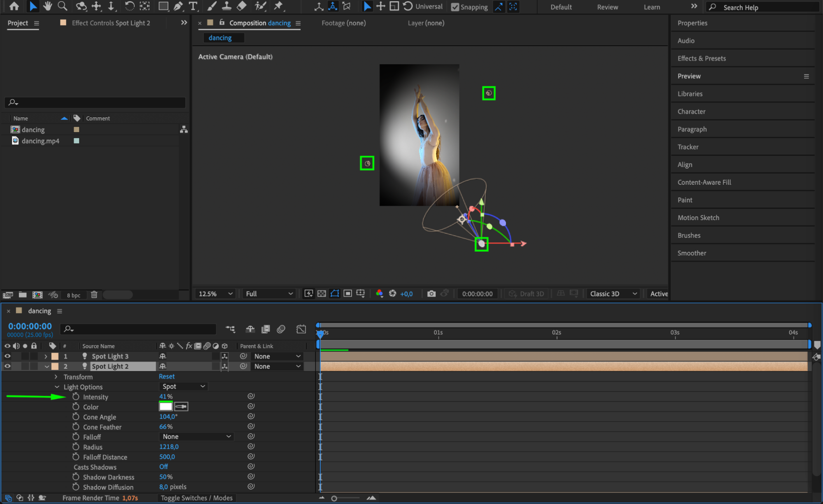Expand the Spot Light 3 layer properties
This screenshot has height=504, width=823.
46,356
